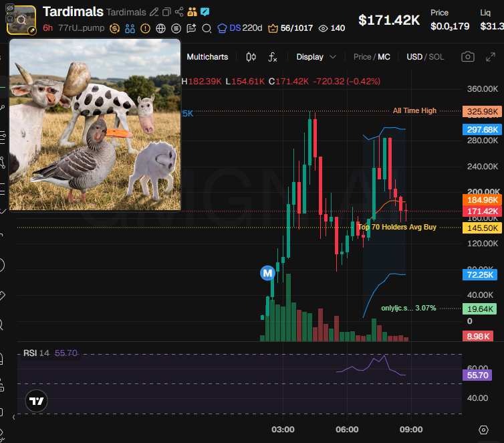The height and width of the screenshot is (443, 504).
Task: Click the chat bubble with sparkle icon
Action: point(191,29)
